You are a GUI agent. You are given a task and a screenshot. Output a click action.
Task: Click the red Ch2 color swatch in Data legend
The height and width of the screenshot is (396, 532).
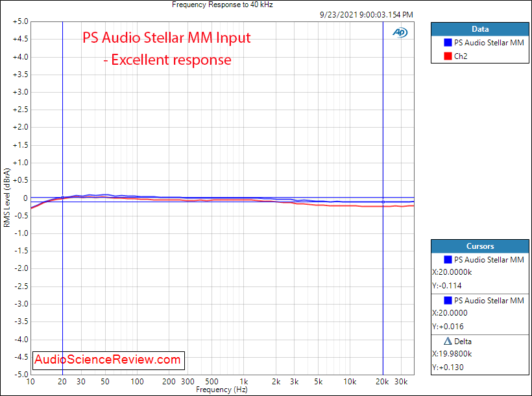click(x=448, y=56)
